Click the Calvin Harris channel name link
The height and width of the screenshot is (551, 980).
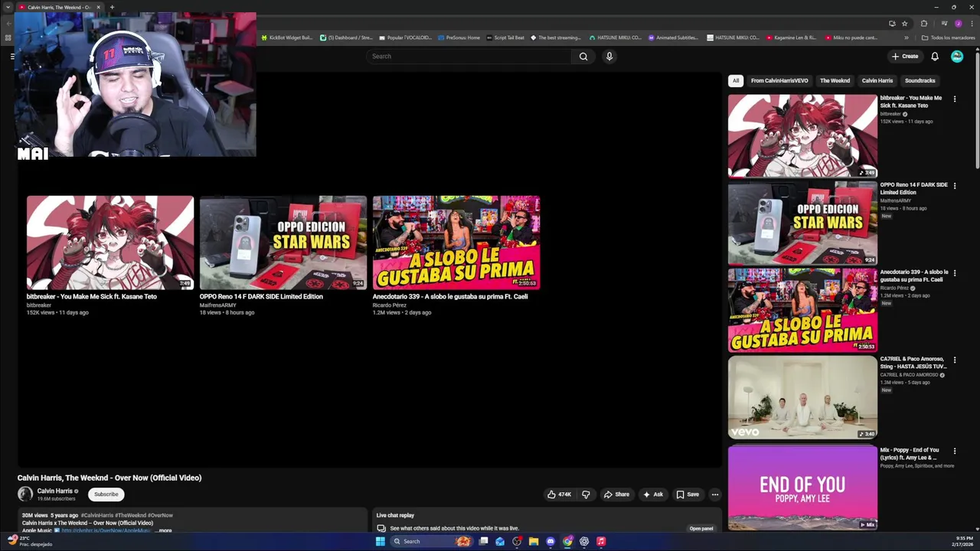54,491
